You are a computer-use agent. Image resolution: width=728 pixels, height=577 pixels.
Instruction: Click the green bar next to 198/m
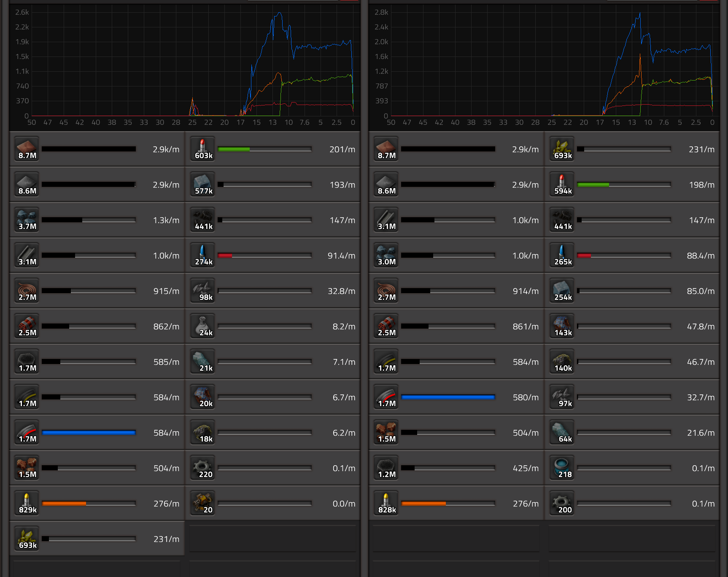593,185
